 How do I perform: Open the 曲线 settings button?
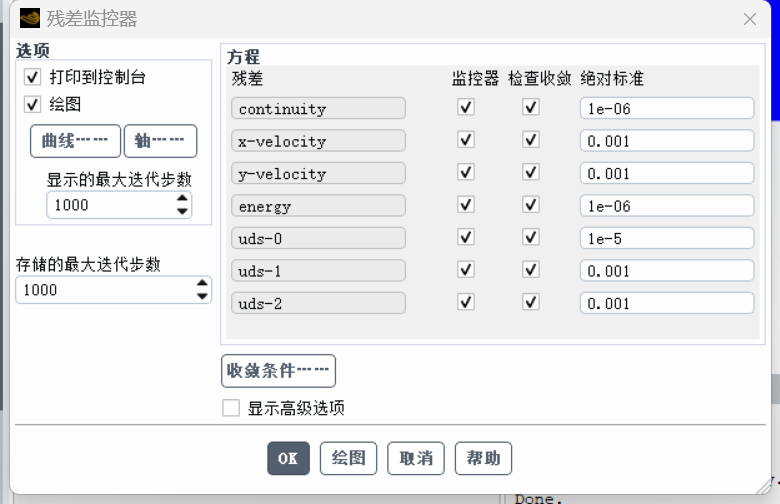coord(75,141)
